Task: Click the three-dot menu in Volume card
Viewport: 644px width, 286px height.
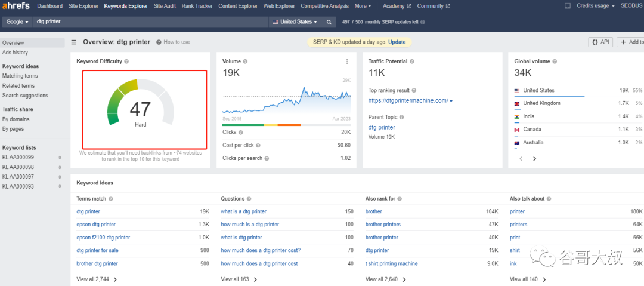Action: tap(347, 61)
